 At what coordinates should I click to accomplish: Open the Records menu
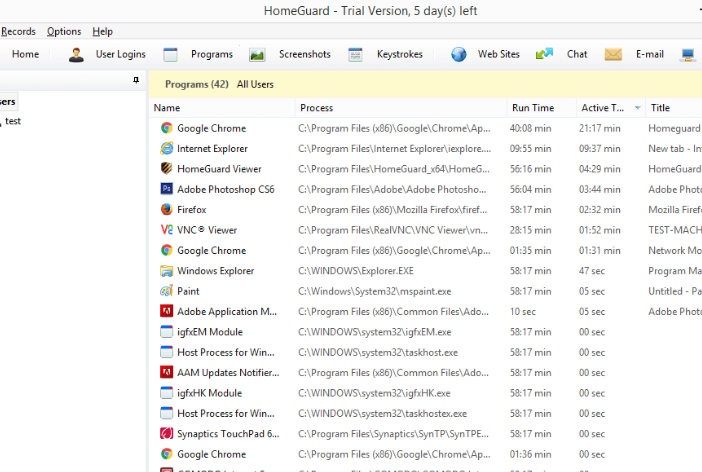18,31
